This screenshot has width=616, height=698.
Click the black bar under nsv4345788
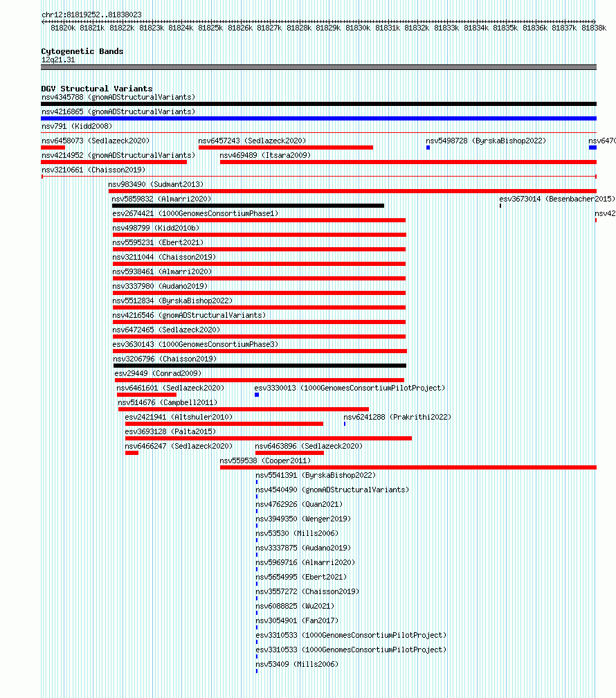point(318,104)
